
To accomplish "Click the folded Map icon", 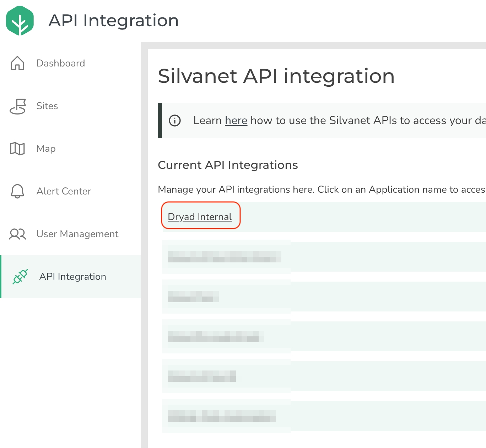I will [x=17, y=149].
